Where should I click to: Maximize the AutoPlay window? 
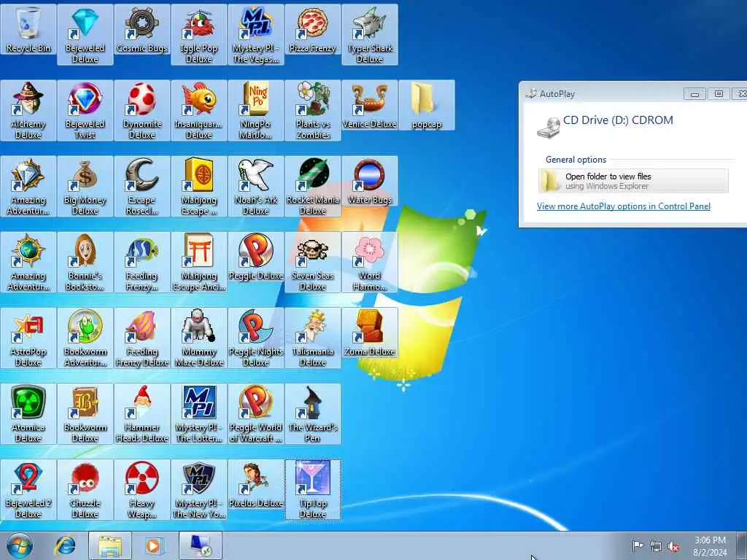click(x=719, y=94)
